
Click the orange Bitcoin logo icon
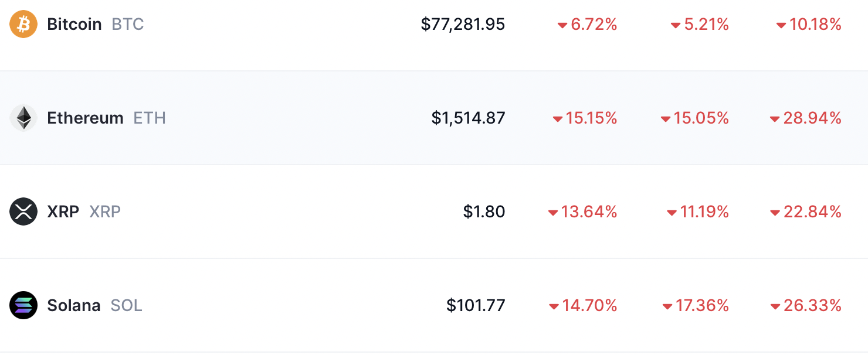23,24
